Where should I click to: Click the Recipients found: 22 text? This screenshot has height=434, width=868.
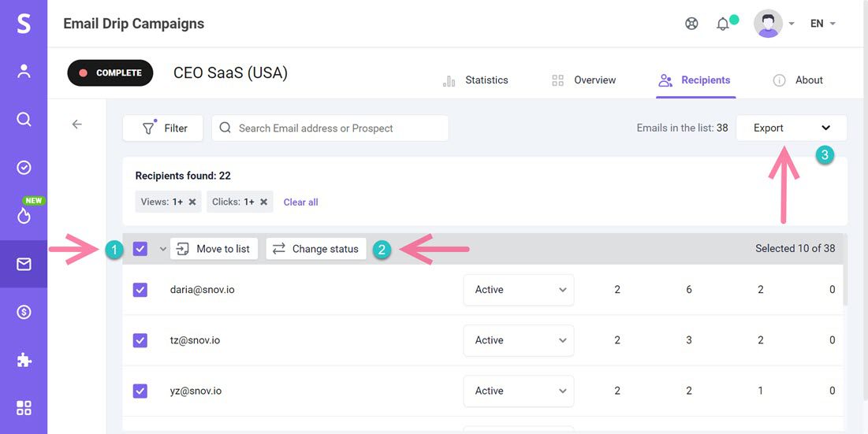[x=183, y=176]
